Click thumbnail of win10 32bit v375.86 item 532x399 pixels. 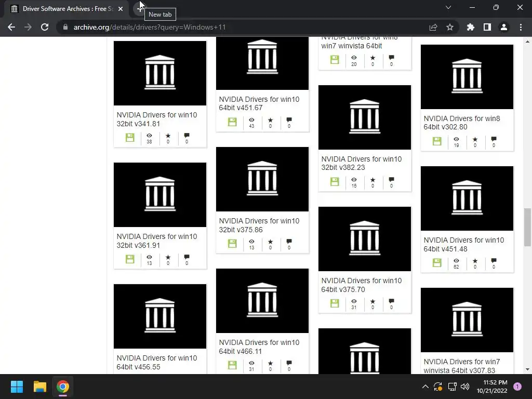click(262, 179)
